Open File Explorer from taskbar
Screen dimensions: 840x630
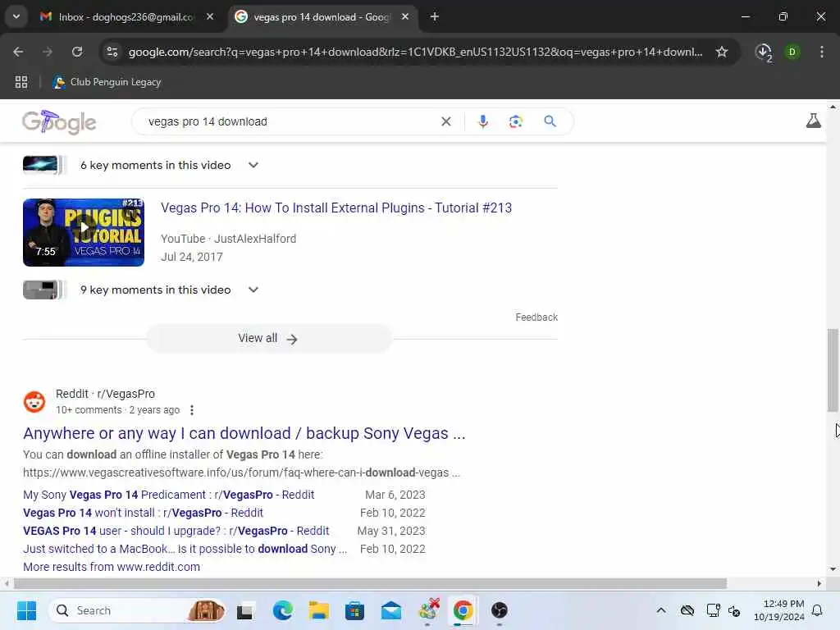(319, 610)
